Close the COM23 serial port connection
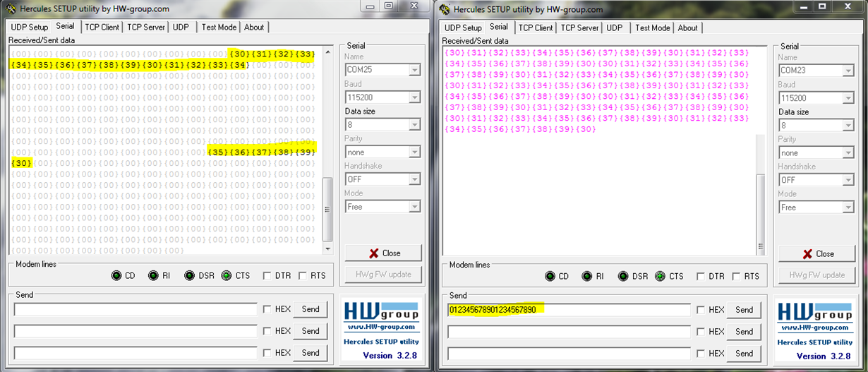 coord(817,253)
